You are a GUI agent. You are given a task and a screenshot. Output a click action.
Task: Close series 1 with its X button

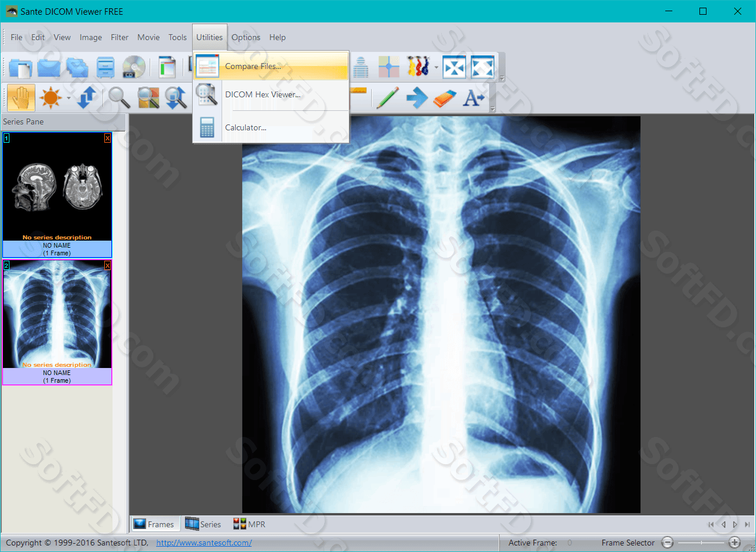[x=107, y=138]
